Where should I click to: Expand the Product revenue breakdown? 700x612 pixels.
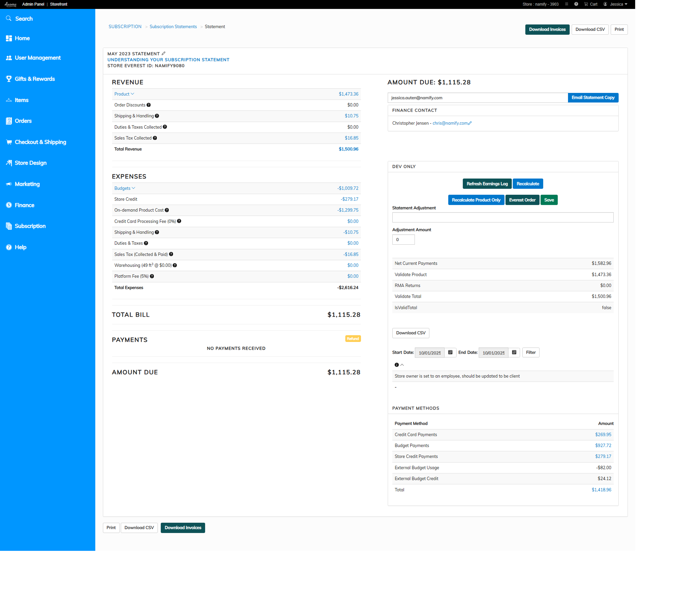[124, 94]
